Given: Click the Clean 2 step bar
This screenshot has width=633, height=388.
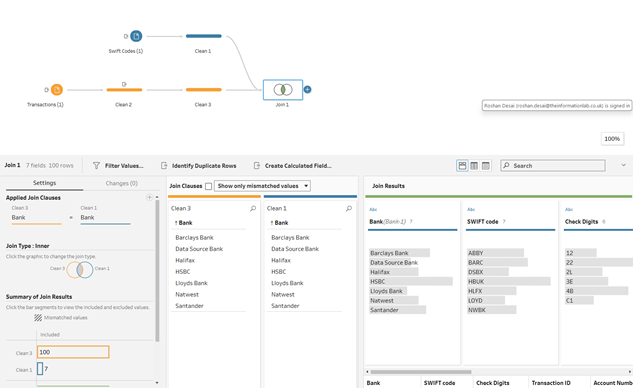Looking at the screenshot, I should coord(124,90).
